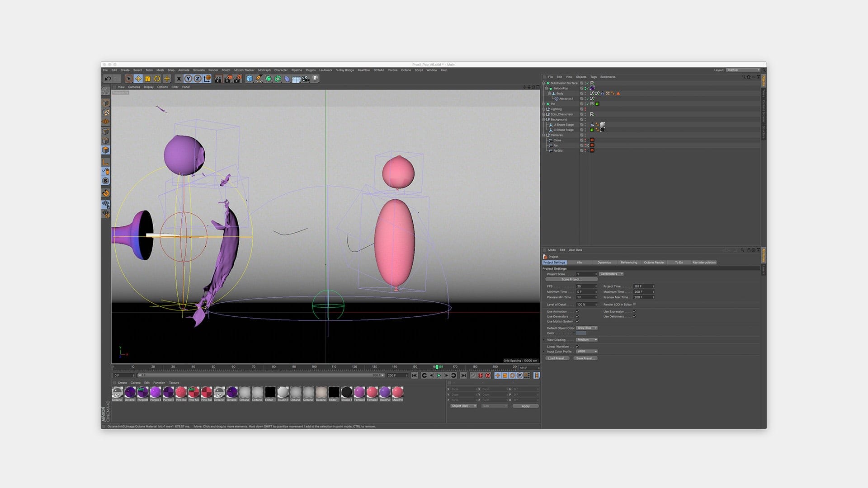Click the green playhead at frame 161
Screen dimensions: 868x488
tap(437, 367)
